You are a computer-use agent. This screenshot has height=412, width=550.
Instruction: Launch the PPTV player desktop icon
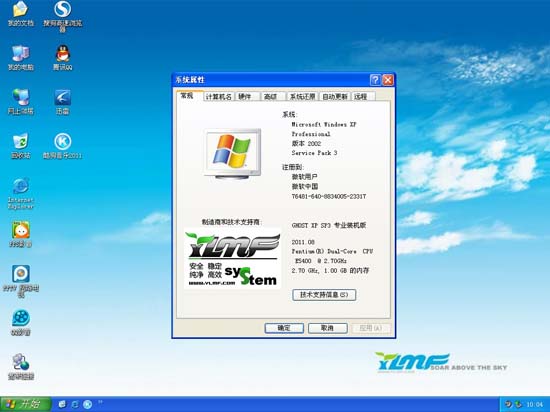pos(21,282)
